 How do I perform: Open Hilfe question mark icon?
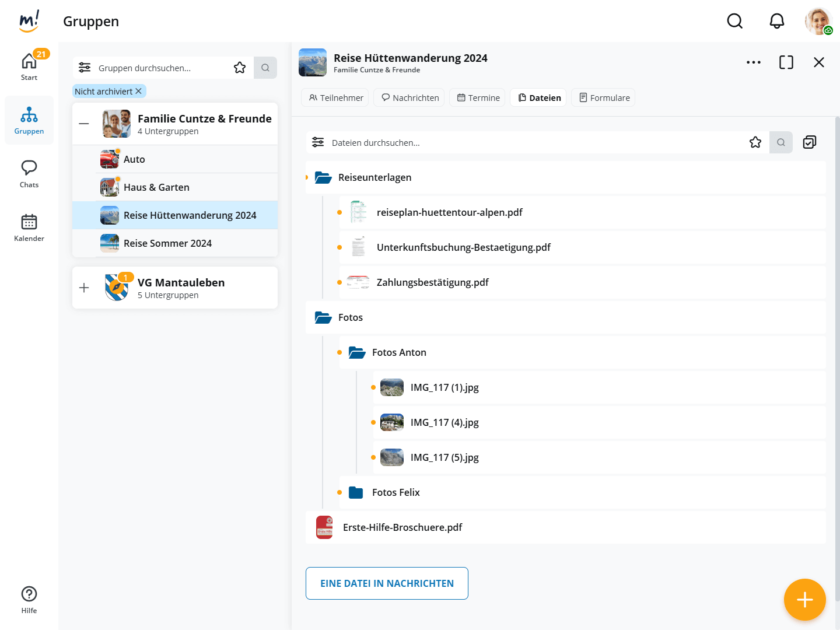29,600
